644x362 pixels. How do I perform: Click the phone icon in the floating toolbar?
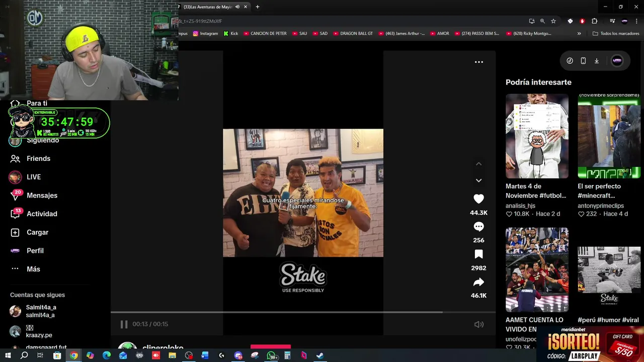pos(583,61)
